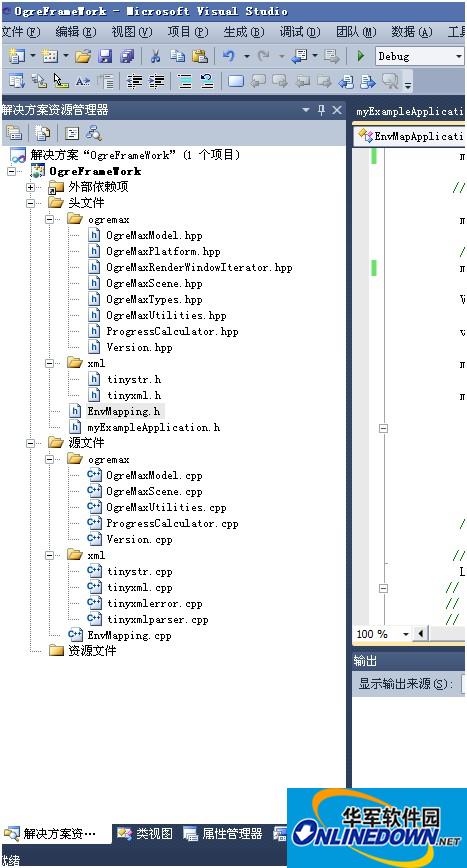Open the Undo history dropdown arrow
The image size is (467, 868).
246,56
